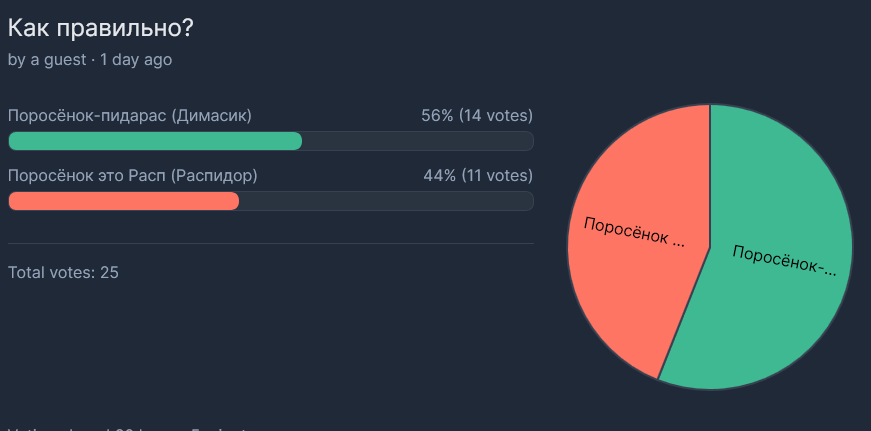Viewport: 871px width, 431px height.
Task: Select the green 56% progress bar fill
Action: 155,141
